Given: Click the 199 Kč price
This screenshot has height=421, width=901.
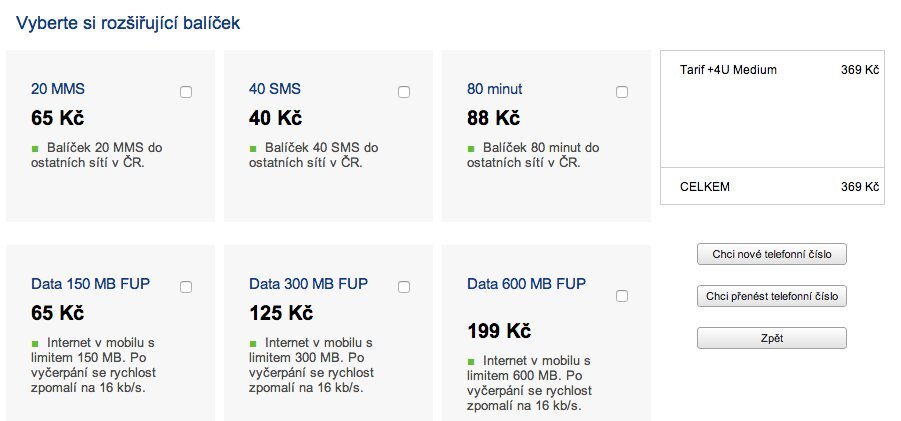Looking at the screenshot, I should [x=499, y=330].
